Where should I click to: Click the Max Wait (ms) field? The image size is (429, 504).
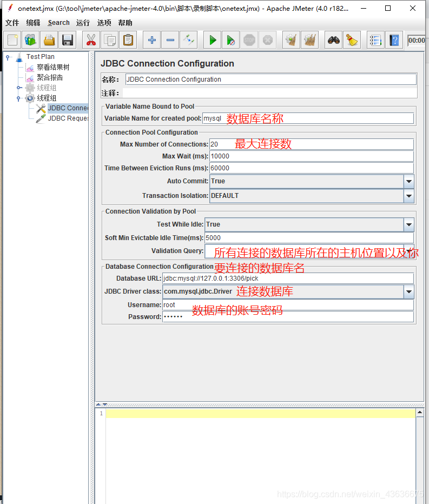[312, 156]
